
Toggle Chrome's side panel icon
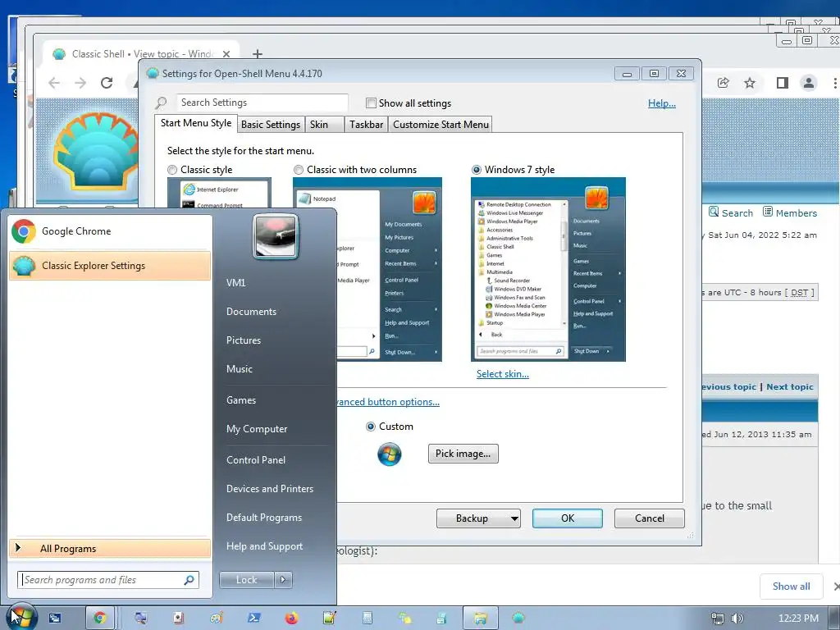pyautogui.click(x=782, y=83)
